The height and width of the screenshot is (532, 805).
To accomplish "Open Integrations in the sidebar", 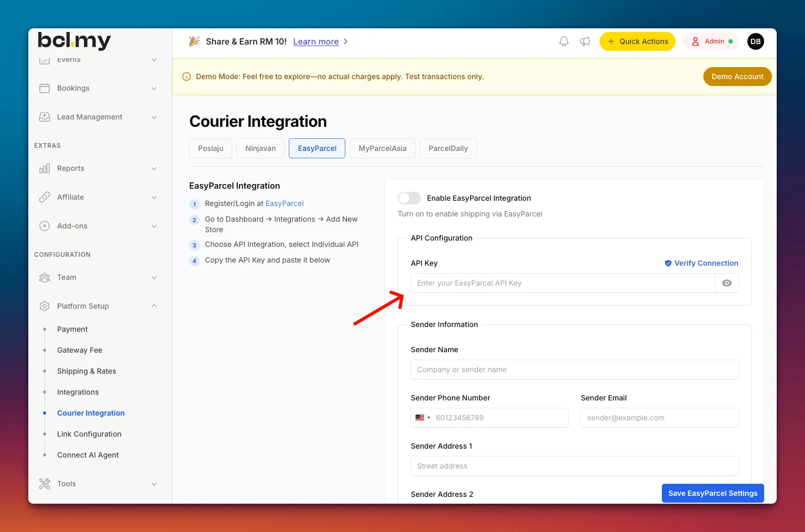I will [x=78, y=392].
